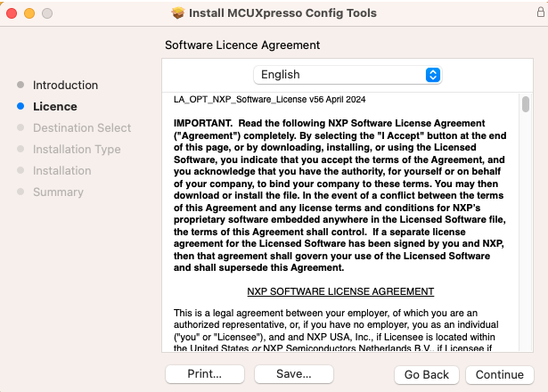Minimize the installer with the yellow button
This screenshot has width=548, height=392.
pos(29,13)
